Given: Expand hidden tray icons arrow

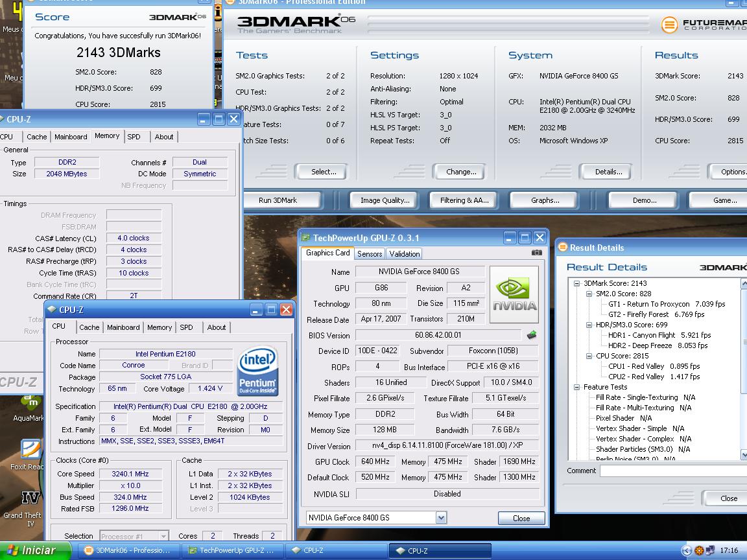Looking at the screenshot, I should click(687, 550).
